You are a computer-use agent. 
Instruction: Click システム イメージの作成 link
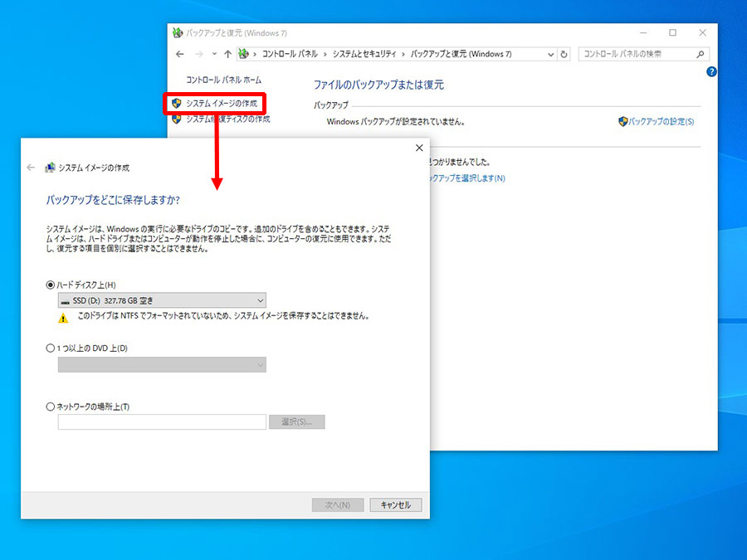222,104
